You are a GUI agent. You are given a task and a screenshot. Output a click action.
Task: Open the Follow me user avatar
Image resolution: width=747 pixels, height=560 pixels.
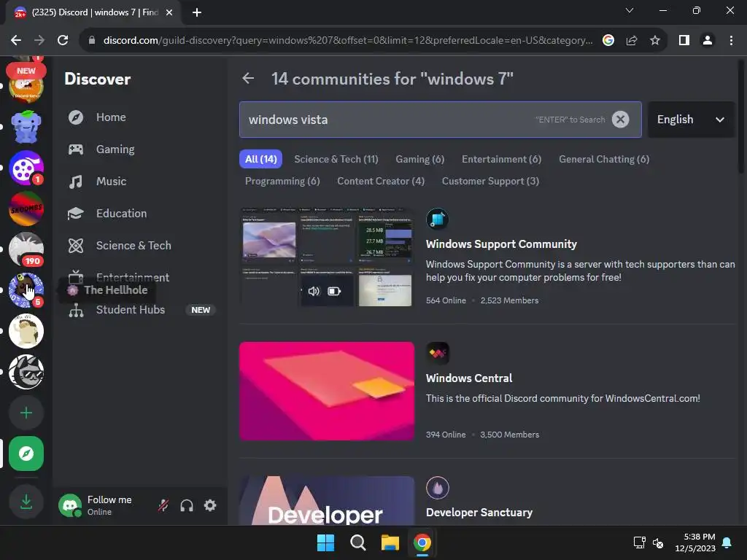point(70,505)
